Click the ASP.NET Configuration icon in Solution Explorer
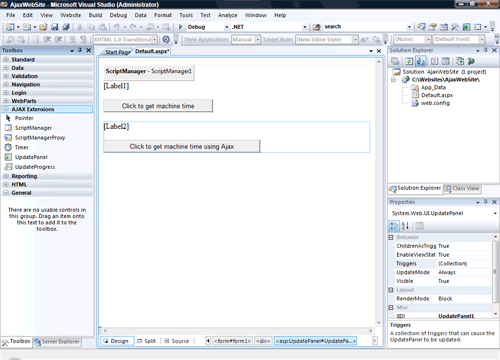Viewport: 500px width, 360px height. coord(471,61)
